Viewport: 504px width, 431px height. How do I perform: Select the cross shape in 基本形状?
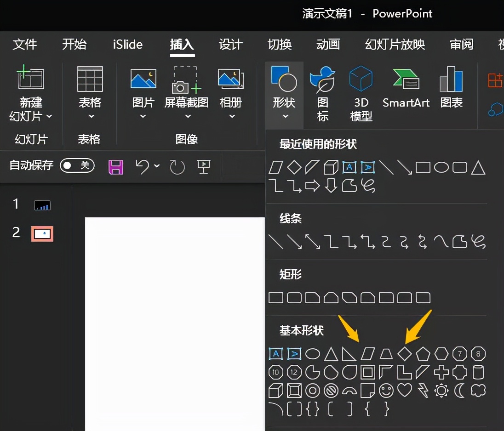441,373
